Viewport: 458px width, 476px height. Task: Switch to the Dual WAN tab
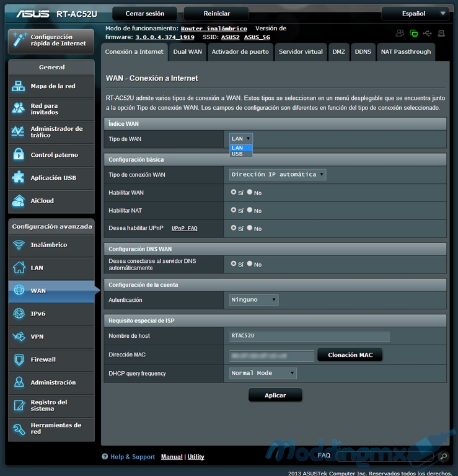coord(188,52)
